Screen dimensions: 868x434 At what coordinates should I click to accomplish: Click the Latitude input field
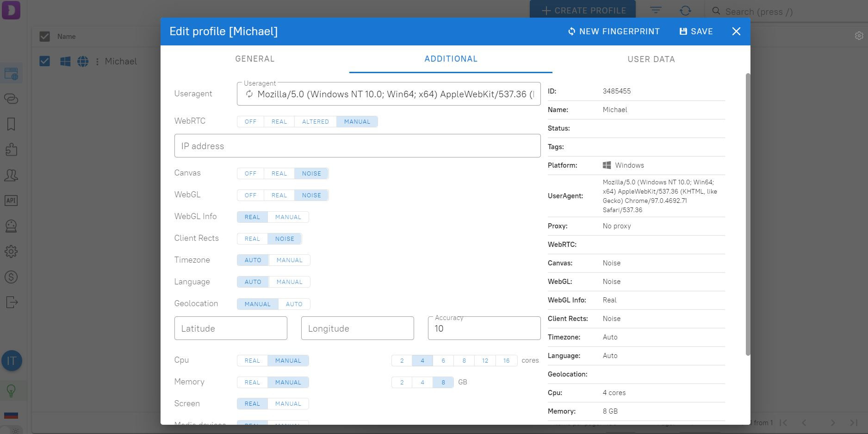[x=230, y=328]
